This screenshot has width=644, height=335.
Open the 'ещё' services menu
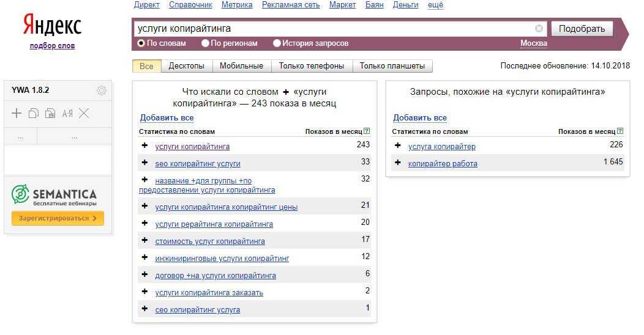(435, 5)
